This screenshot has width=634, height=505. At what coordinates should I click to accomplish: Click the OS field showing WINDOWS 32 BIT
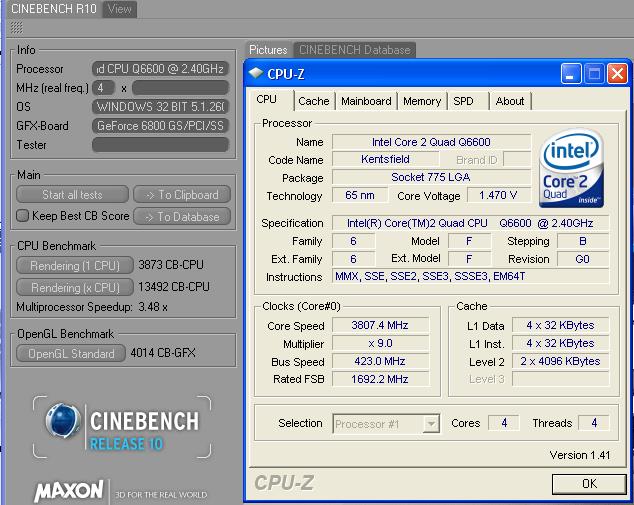coord(161,107)
